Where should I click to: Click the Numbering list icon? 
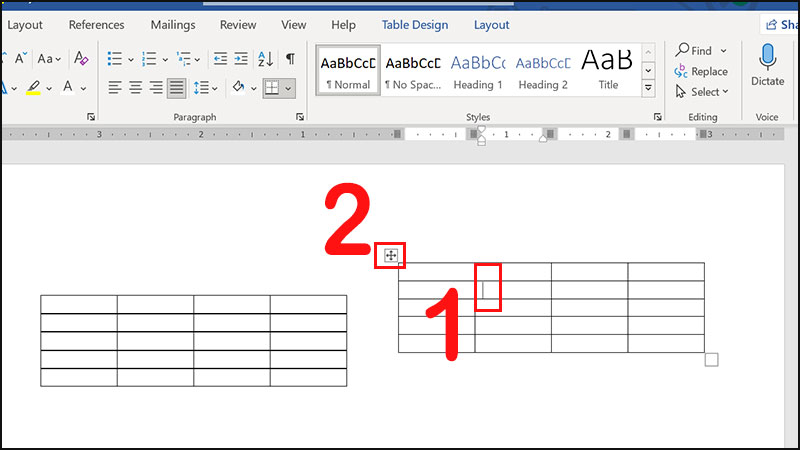click(x=150, y=59)
